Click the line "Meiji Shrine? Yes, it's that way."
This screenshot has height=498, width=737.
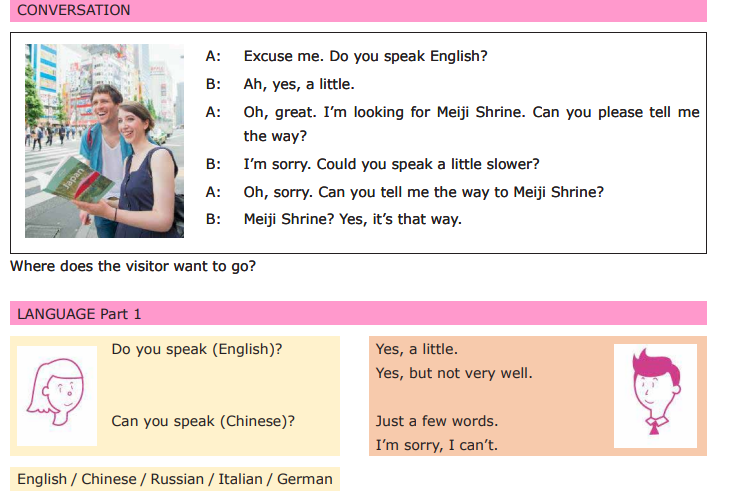click(x=352, y=219)
